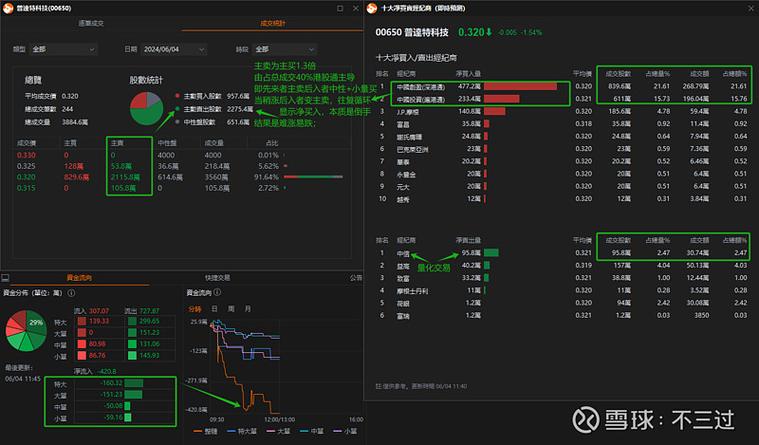The image size is (759, 445).
Task: Open the 類型 dropdown showing 全部
Action: 63,49
